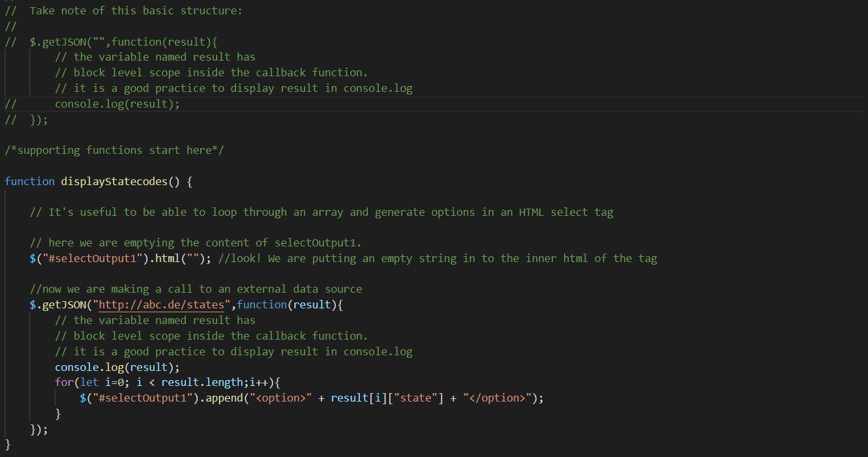Select the supporting functions start here comment
The height and width of the screenshot is (457, 868).
(114, 150)
